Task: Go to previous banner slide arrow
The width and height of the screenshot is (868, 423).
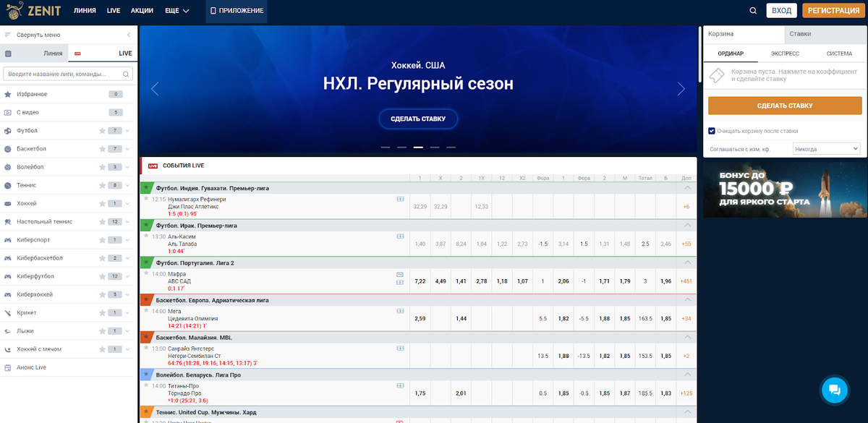Action: [155, 89]
